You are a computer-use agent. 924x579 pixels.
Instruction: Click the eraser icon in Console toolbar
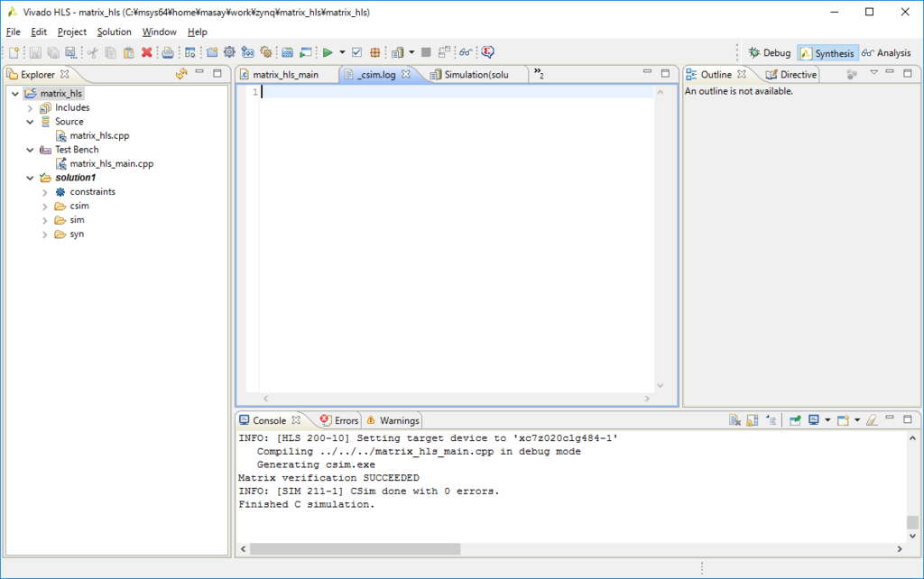tap(872, 420)
